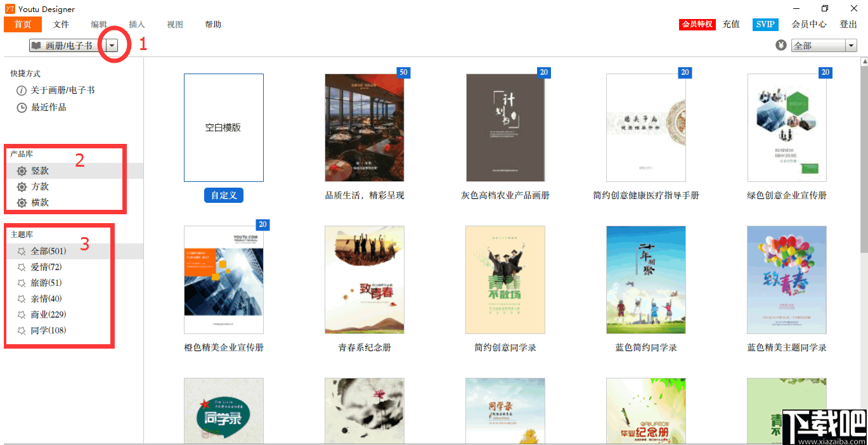Click the book icon in the 画册/电子书 selector
The image size is (868, 445).
[x=37, y=45]
